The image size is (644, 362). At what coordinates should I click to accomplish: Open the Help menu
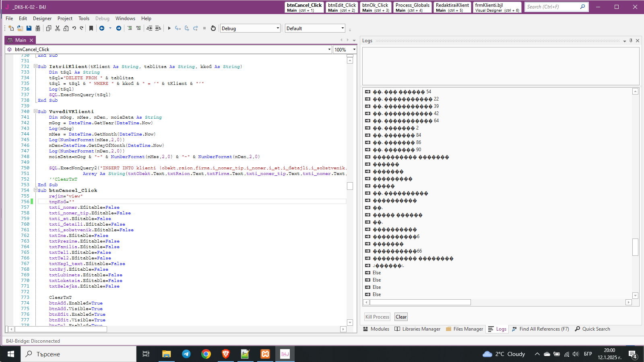[146, 19]
